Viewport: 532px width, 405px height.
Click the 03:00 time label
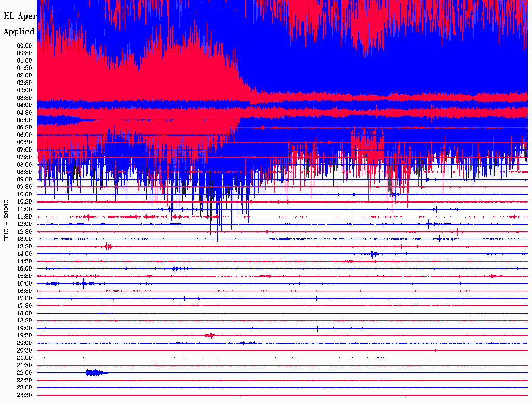tap(24, 90)
